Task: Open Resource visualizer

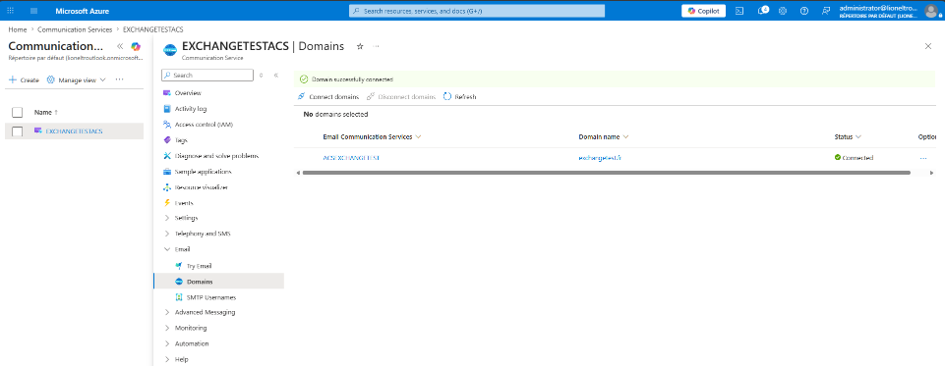Action: (201, 187)
